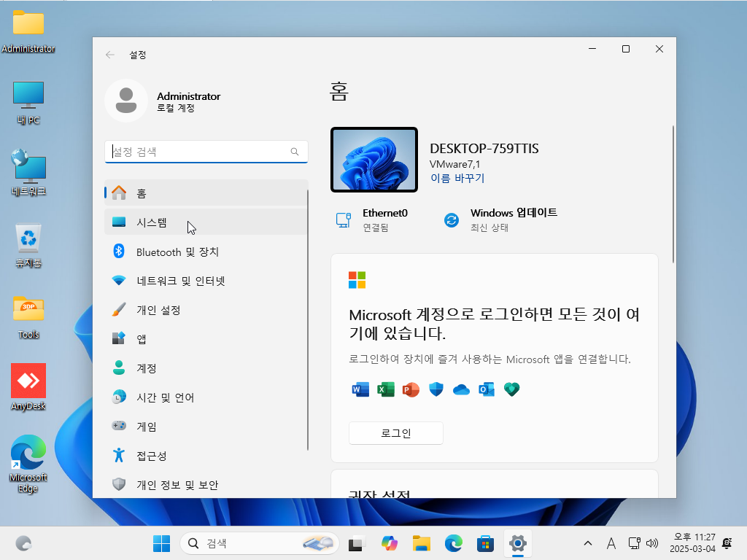Open File Explorer from the taskbar

coord(422,543)
